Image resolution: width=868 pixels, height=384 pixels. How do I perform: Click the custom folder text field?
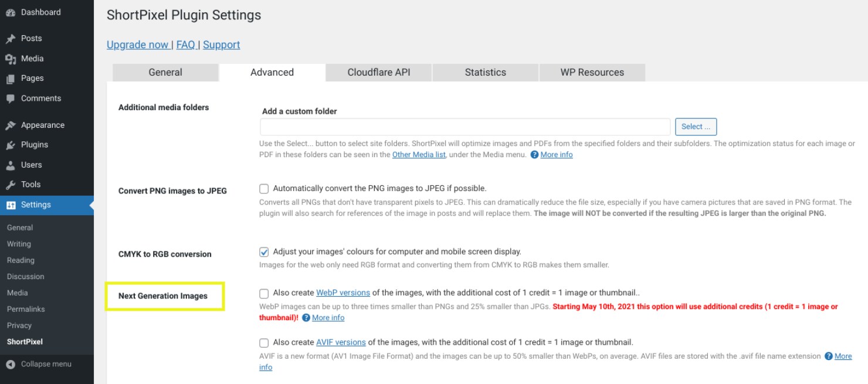pos(465,127)
